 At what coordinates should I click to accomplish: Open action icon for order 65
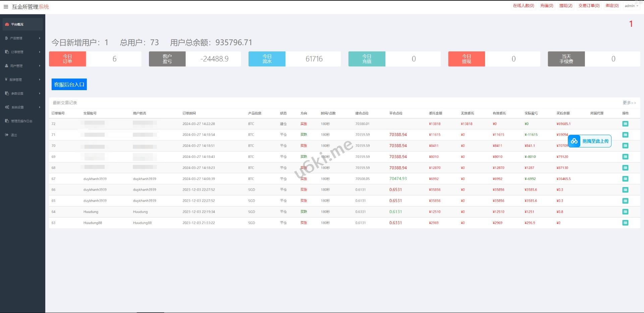tap(625, 201)
